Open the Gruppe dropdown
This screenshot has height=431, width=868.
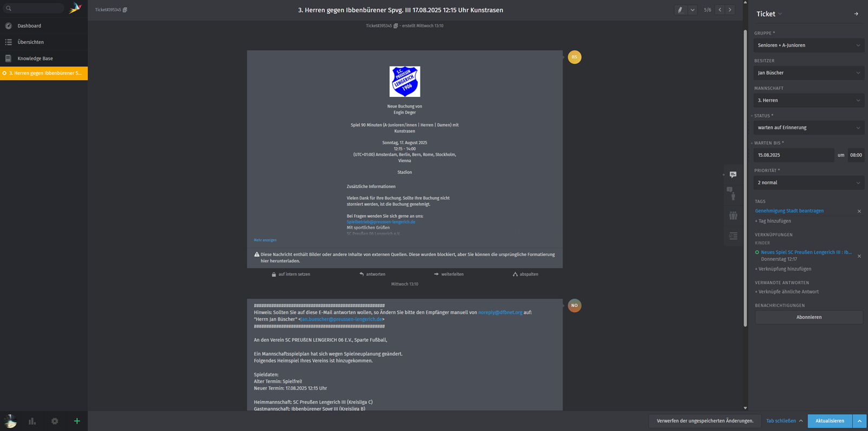tap(808, 45)
